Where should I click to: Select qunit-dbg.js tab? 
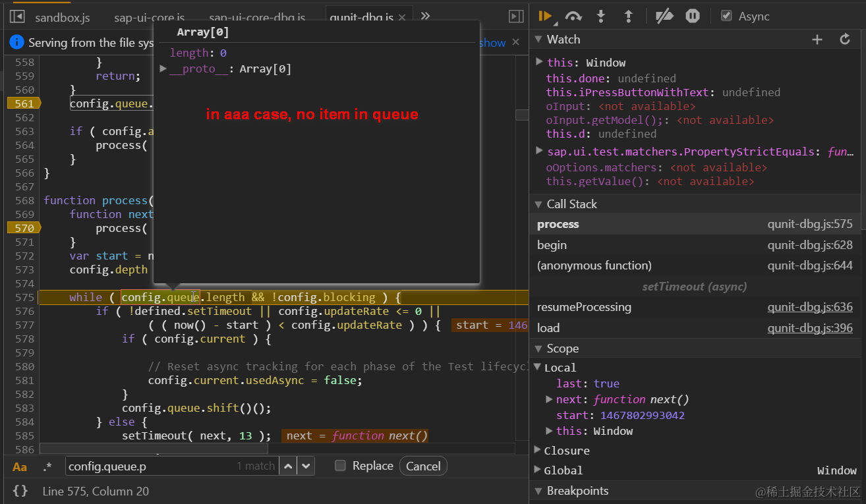click(362, 18)
